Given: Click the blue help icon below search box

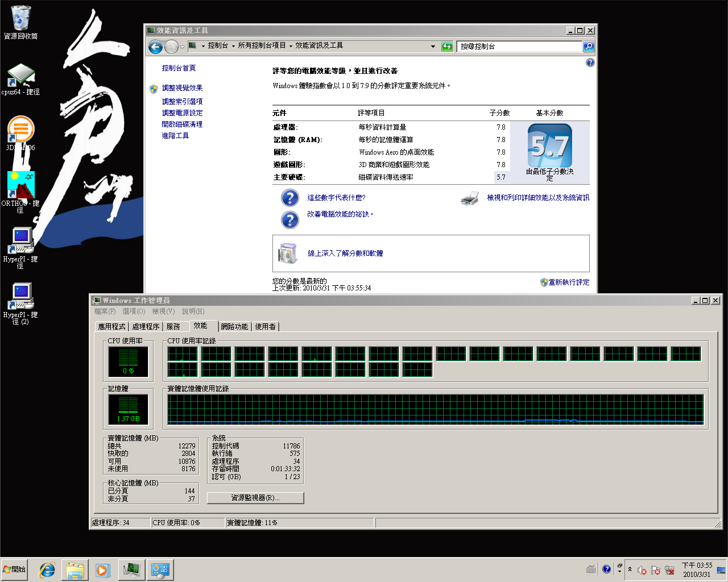Looking at the screenshot, I should click(x=590, y=63).
